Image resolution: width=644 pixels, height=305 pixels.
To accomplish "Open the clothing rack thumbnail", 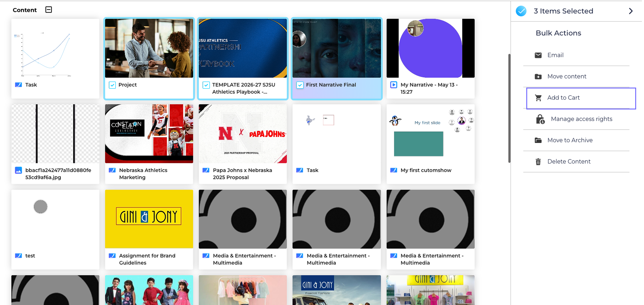I will pyautogui.click(x=243, y=290).
